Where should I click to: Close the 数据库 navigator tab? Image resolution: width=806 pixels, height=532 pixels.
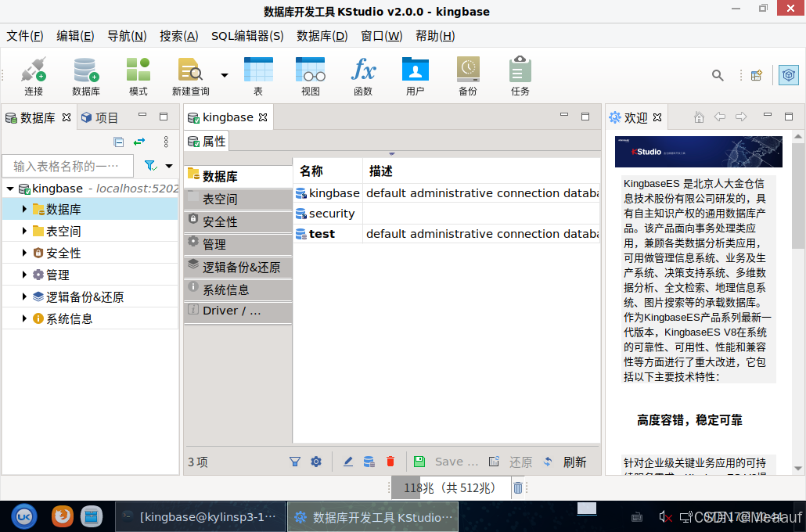(67, 117)
